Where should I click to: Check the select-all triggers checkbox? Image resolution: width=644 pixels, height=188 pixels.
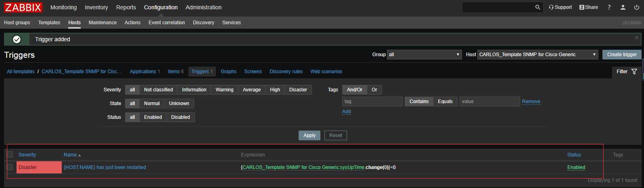pyautogui.click(x=10, y=154)
